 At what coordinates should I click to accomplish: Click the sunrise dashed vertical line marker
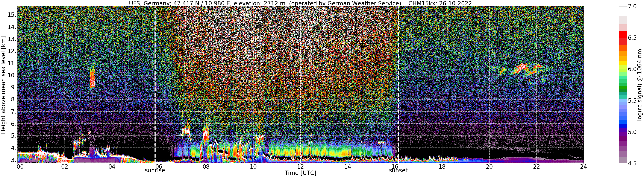click(155, 85)
